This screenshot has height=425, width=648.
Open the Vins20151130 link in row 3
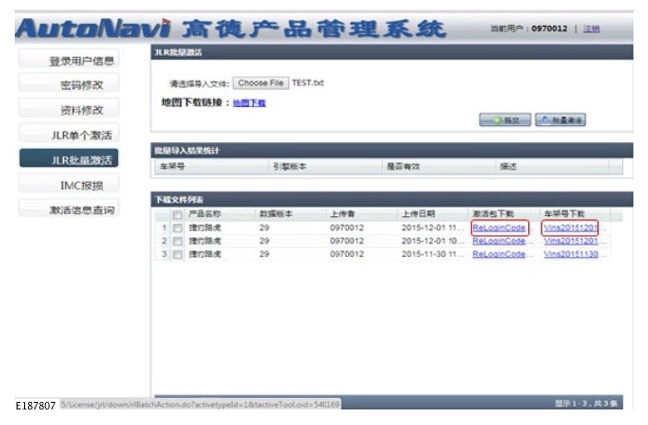pos(571,254)
